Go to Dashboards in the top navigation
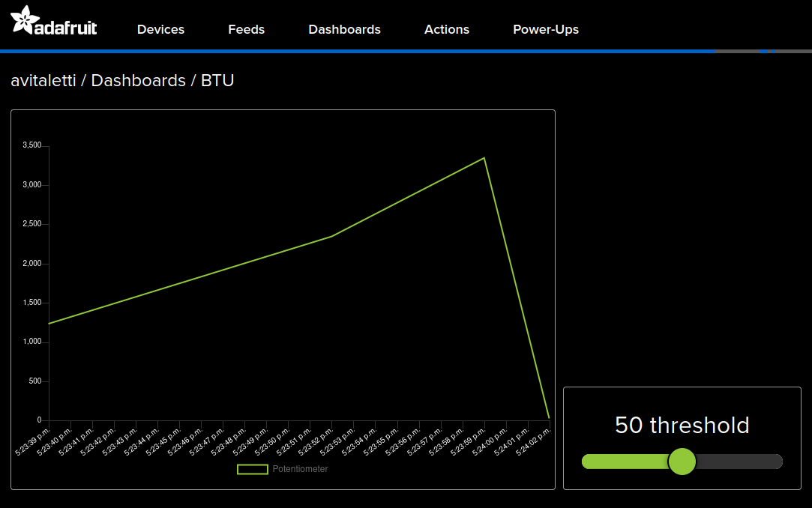The height and width of the screenshot is (508, 812). (344, 29)
